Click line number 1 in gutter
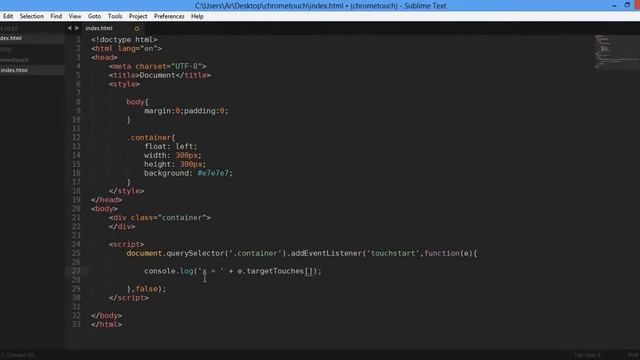The height and width of the screenshot is (360, 640). 78,40
